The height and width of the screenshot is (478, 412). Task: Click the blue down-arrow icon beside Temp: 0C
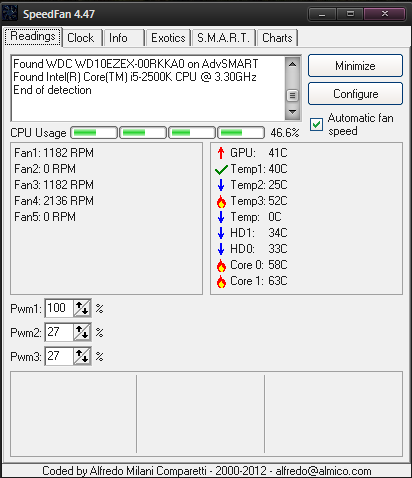coord(221,217)
